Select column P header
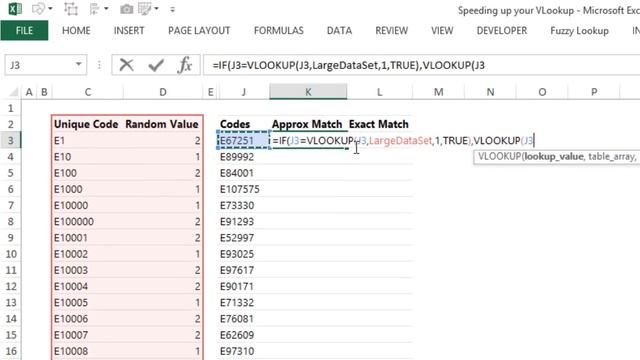This screenshot has width=640, height=360. click(x=594, y=92)
